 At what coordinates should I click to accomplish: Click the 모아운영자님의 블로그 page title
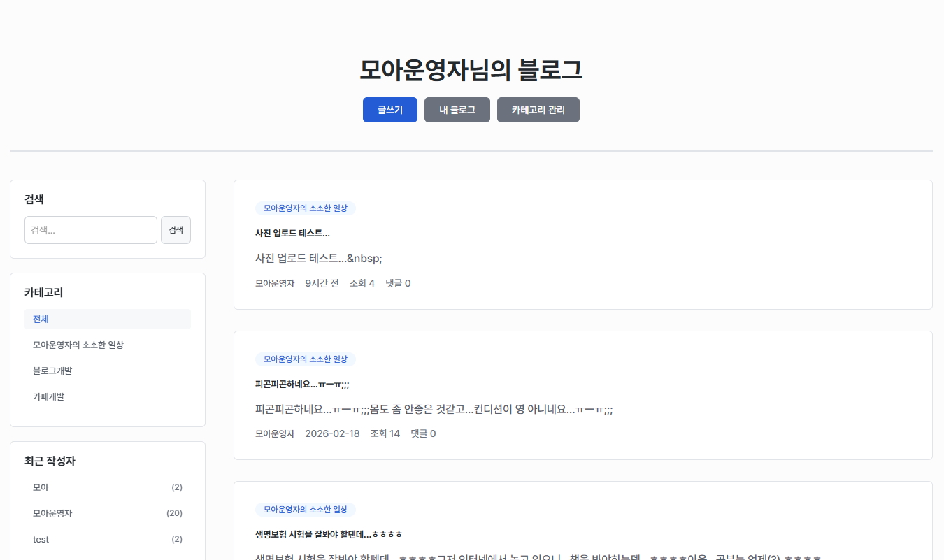pyautogui.click(x=471, y=70)
